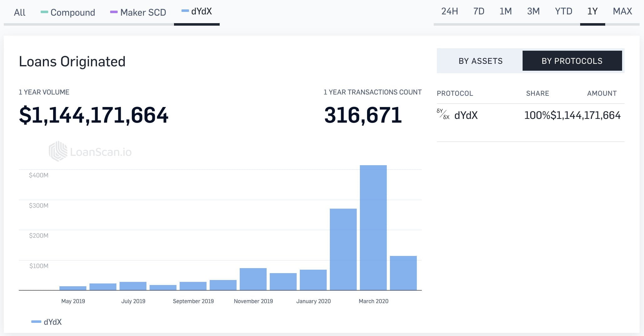
Task: Choose the 1M time range
Action: (x=505, y=12)
